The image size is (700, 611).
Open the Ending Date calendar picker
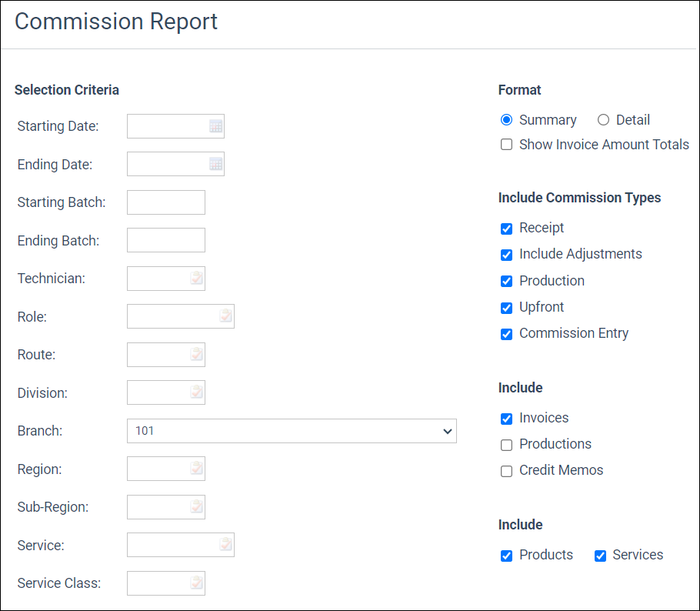pyautogui.click(x=215, y=164)
